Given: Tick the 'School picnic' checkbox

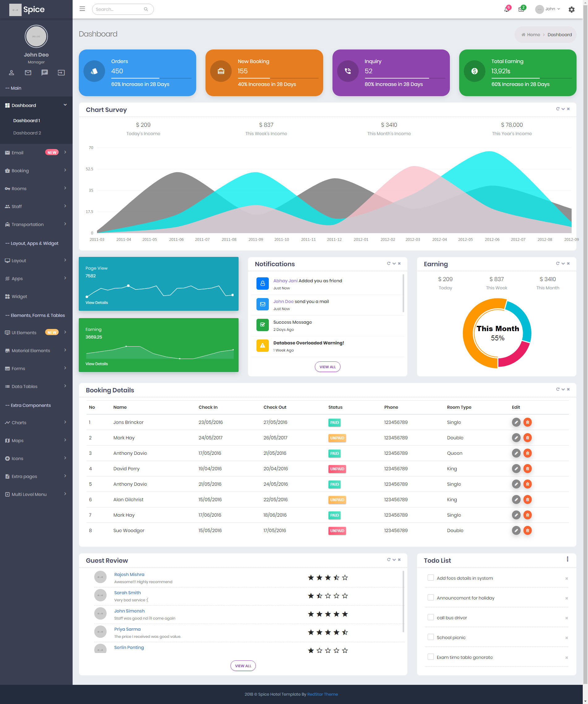Looking at the screenshot, I should click(430, 637).
